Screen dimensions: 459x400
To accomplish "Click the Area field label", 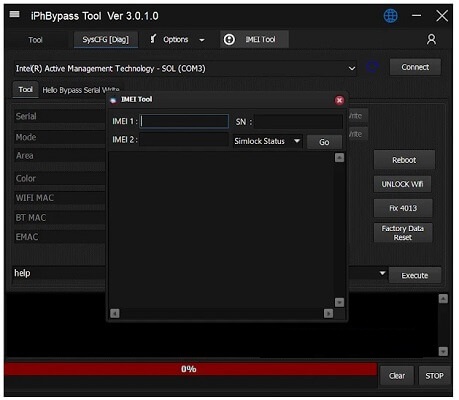I will [25, 156].
